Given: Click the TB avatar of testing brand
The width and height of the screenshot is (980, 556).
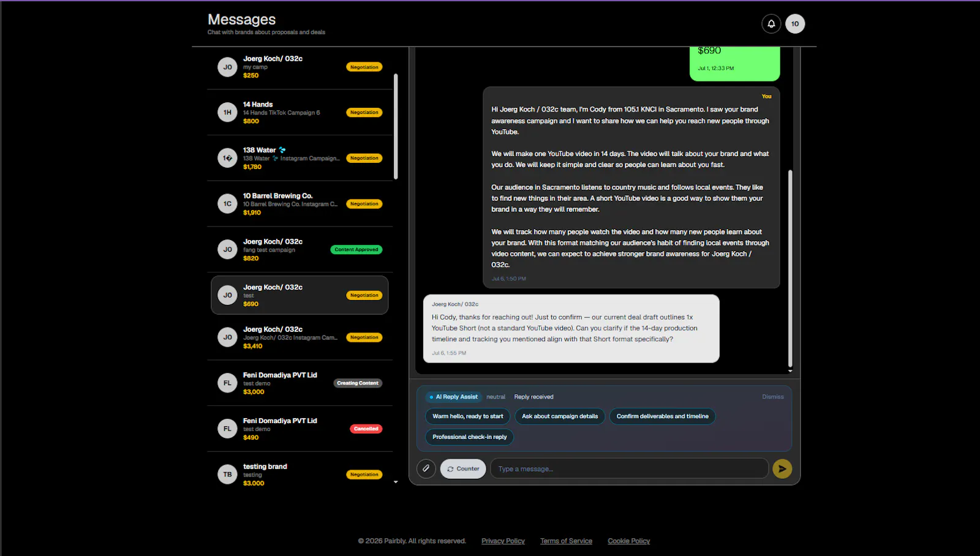Looking at the screenshot, I should tap(227, 475).
